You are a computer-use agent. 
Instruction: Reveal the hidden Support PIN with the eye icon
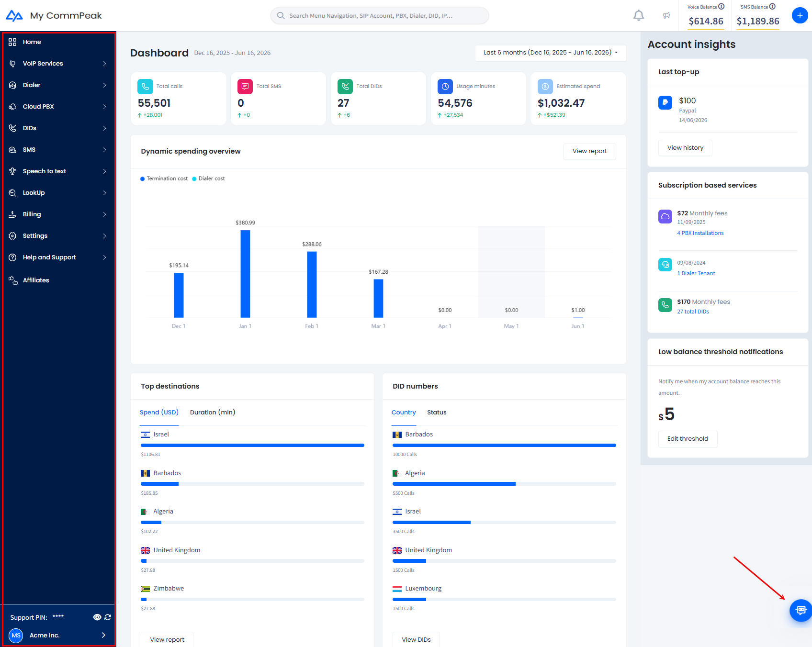97,617
